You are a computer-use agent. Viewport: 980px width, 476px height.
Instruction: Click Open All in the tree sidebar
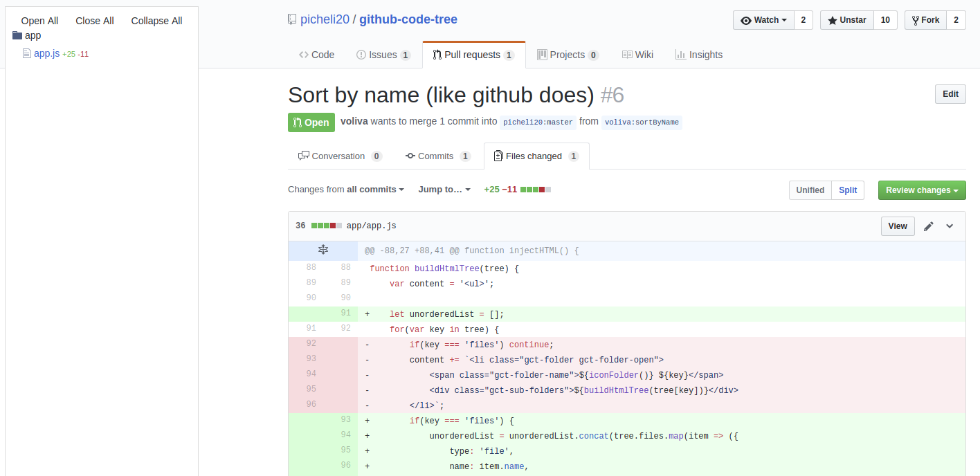click(x=39, y=21)
